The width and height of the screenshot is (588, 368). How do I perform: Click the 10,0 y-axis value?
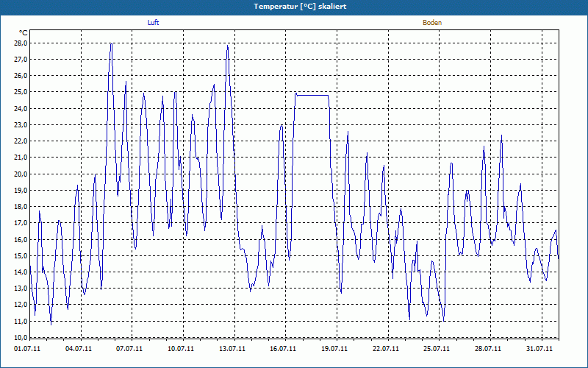[x=21, y=337]
